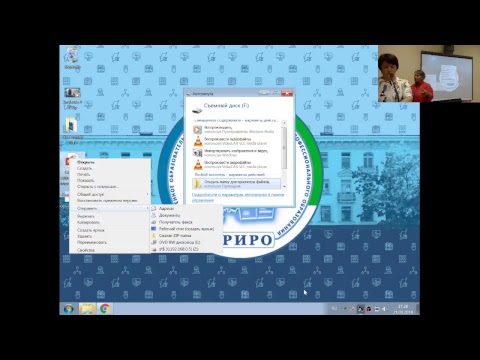
Task: Click 'Открыть' in the context menu
Action: click(x=110, y=162)
